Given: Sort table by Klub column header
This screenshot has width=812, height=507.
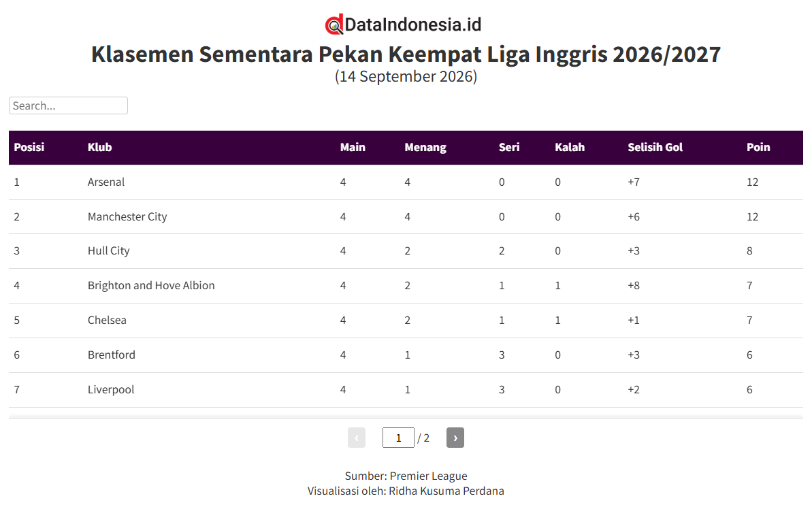Looking at the screenshot, I should pos(99,147).
